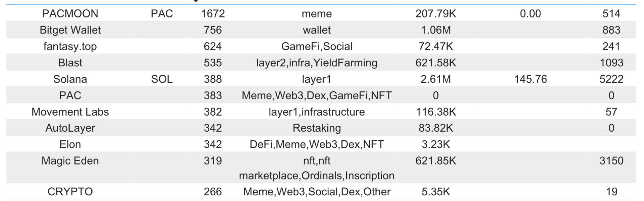Click the Elon project name
The height and width of the screenshot is (201, 644).
click(70, 144)
